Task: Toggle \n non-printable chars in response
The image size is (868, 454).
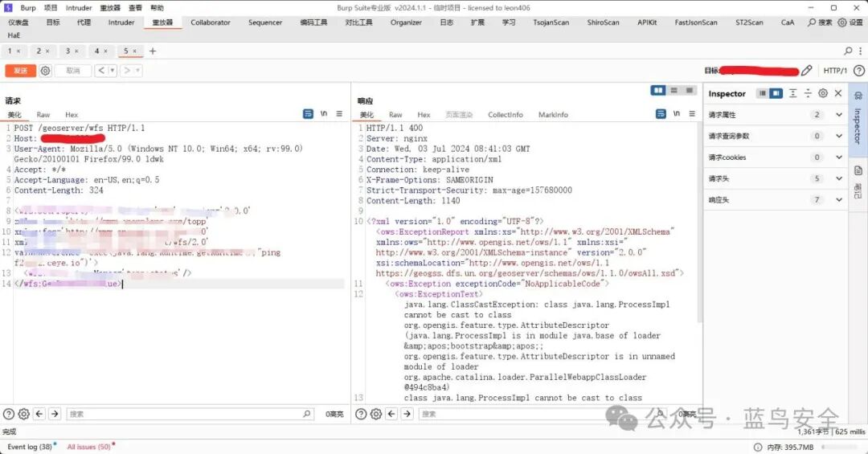Action: pos(677,113)
